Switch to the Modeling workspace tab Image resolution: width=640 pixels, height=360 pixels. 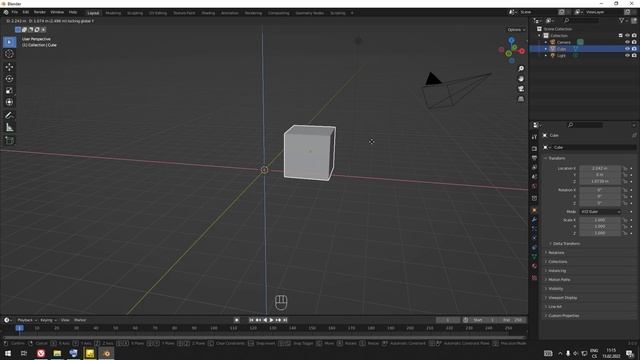[x=113, y=13]
